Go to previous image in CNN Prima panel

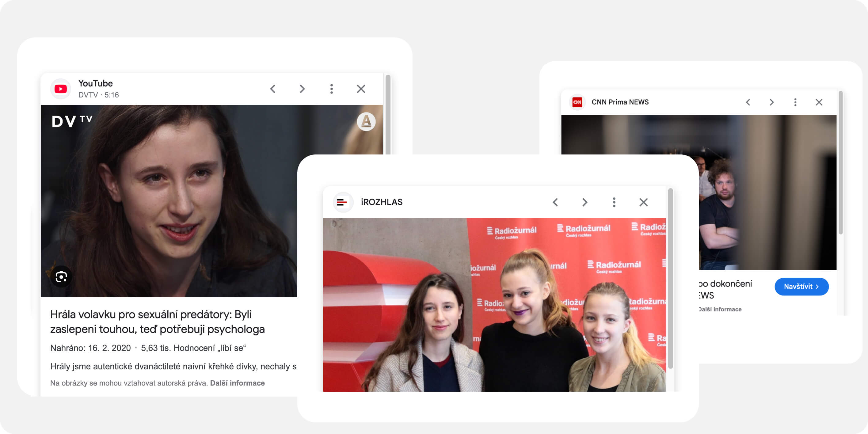point(748,102)
